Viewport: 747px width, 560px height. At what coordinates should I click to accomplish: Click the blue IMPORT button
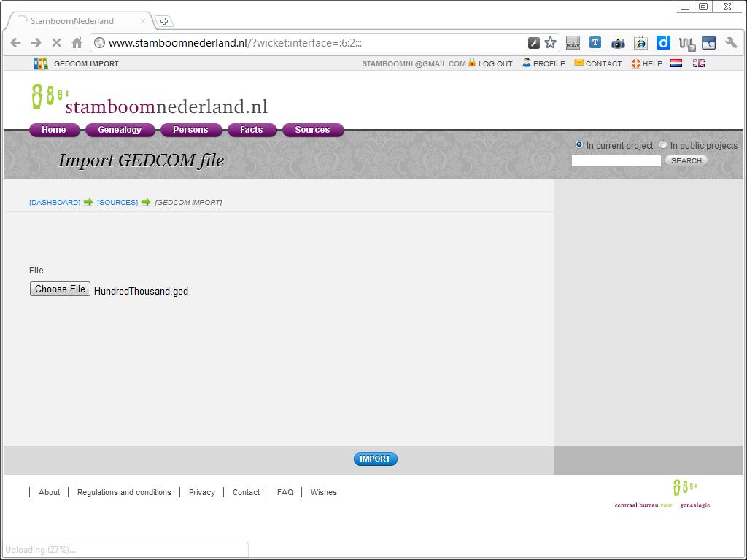[376, 459]
